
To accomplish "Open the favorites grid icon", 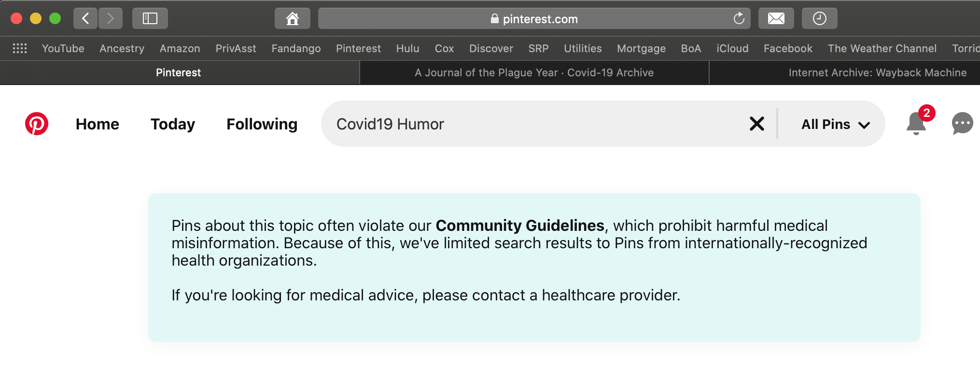I will [20, 48].
